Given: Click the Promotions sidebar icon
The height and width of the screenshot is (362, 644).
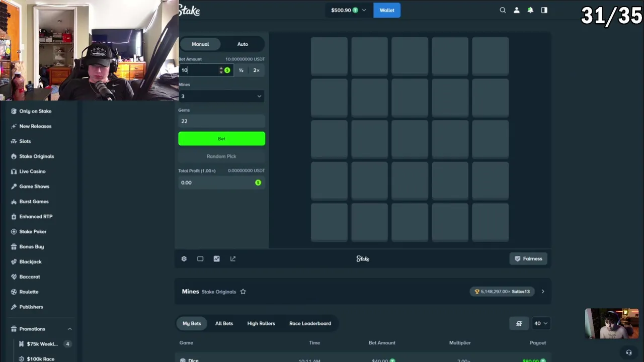Looking at the screenshot, I should pos(14,329).
